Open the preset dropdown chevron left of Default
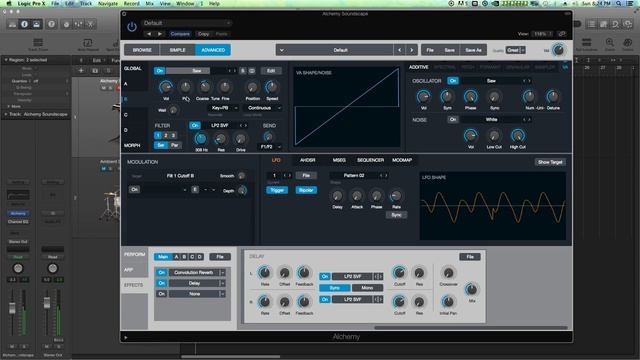Image resolution: width=640 pixels, height=360 pixels. coord(282,50)
